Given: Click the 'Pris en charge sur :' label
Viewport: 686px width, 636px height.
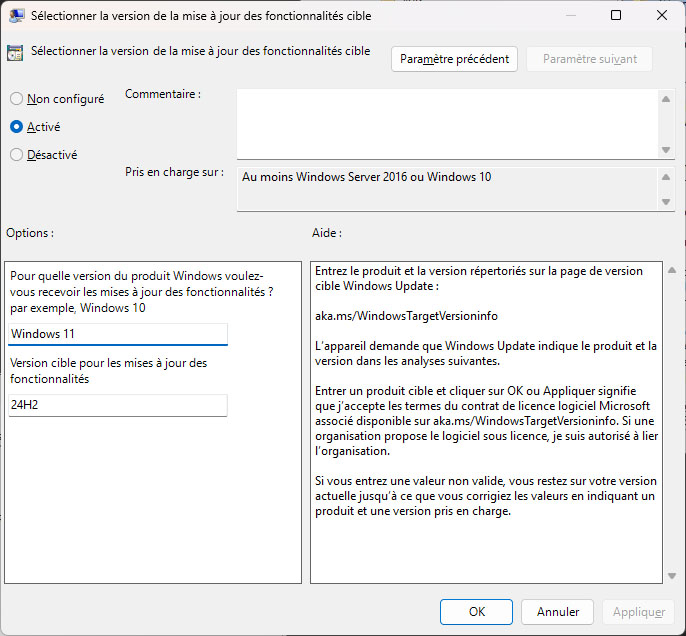Looking at the screenshot, I should coord(174,172).
